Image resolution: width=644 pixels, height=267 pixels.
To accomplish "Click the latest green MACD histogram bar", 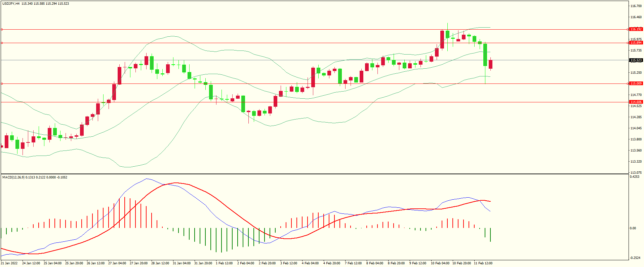I will [x=490, y=234].
